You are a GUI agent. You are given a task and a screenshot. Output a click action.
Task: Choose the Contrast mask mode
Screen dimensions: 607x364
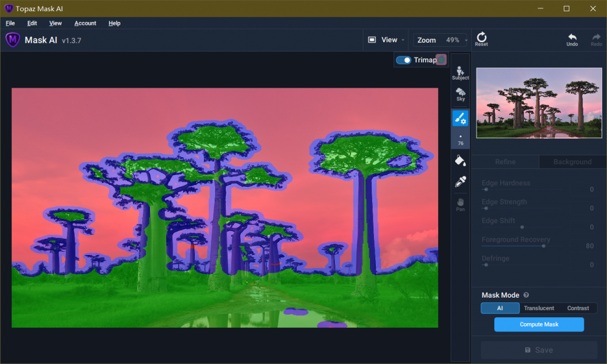click(x=578, y=308)
